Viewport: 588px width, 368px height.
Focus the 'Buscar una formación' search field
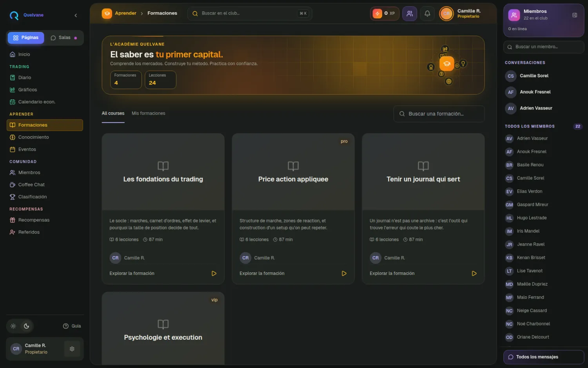pos(439,114)
